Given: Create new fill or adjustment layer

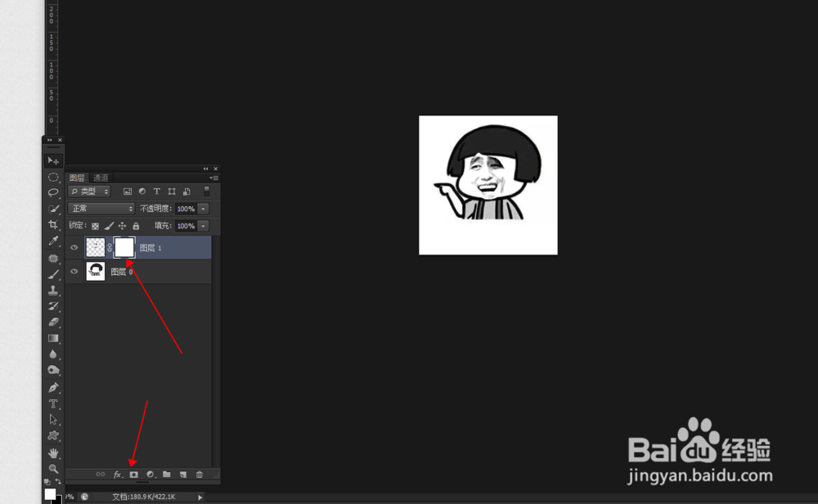Looking at the screenshot, I should (x=151, y=475).
